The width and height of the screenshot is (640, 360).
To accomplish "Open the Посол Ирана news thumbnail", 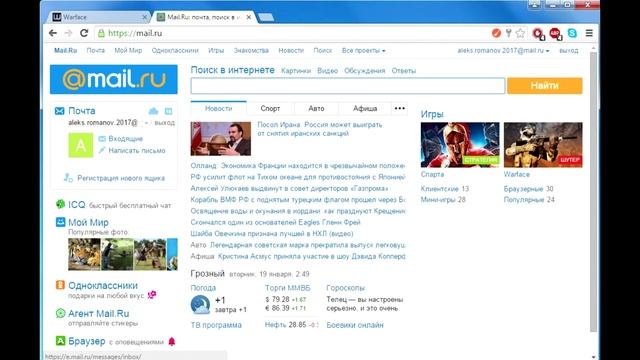I will tap(221, 138).
